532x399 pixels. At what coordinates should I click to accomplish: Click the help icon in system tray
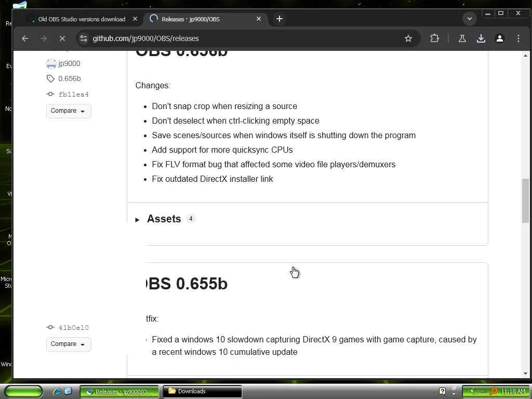(442, 392)
